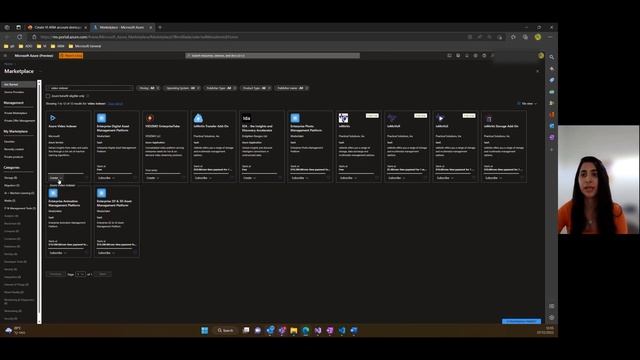
Task: Open the Enterprise 2D & 3D Asset Management Platform icon
Action: click(x=101, y=193)
